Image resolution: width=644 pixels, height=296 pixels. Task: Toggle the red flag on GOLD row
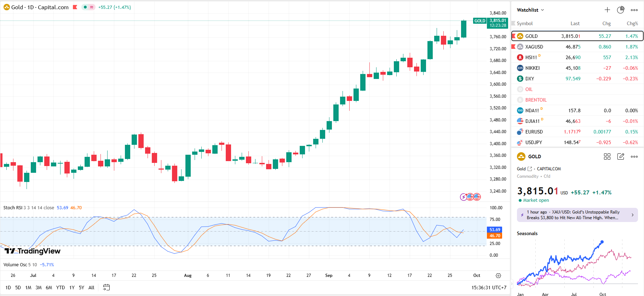tap(514, 36)
